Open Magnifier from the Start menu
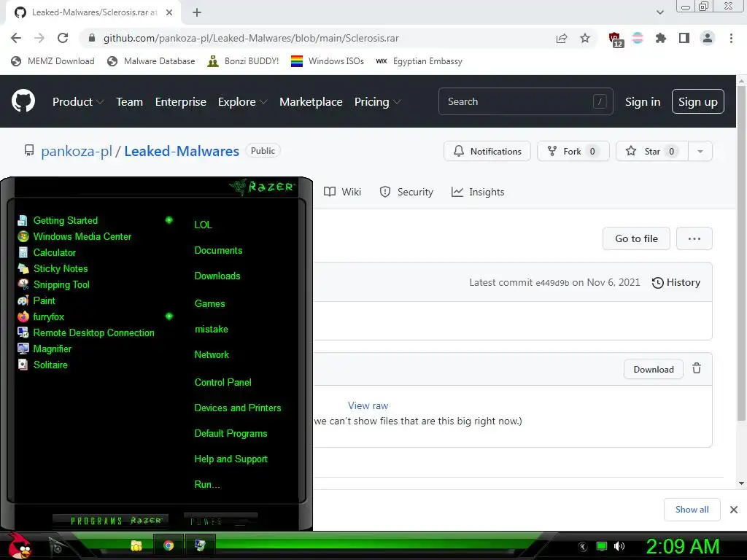This screenshot has height=560, width=747. tap(52, 349)
